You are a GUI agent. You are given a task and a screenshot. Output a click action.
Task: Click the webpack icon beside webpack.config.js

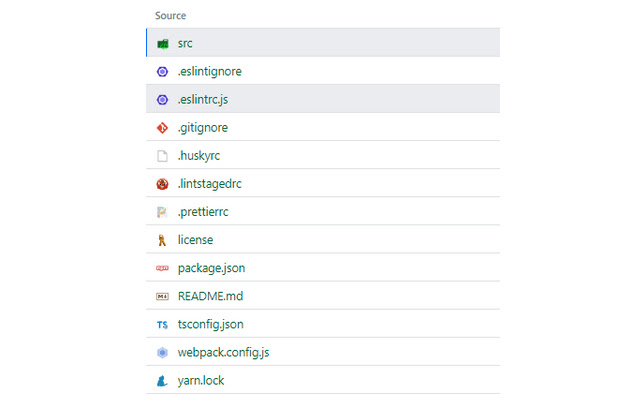click(x=162, y=353)
